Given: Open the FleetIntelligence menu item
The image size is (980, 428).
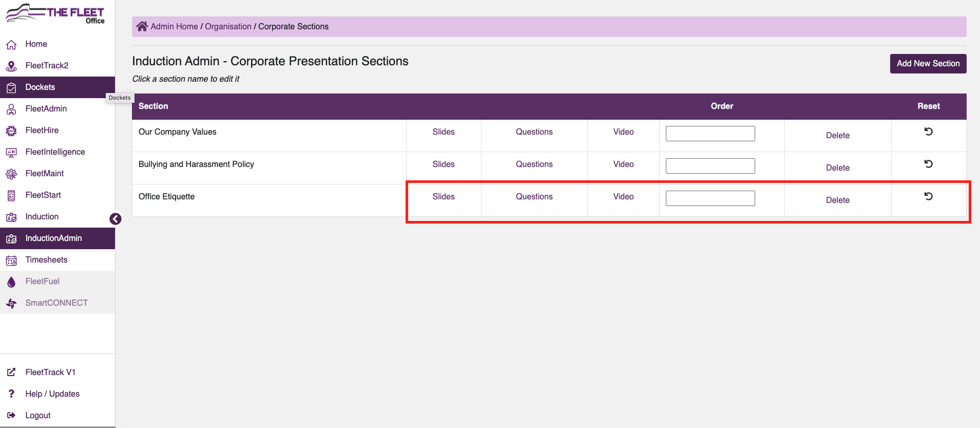Looking at the screenshot, I should [x=57, y=152].
